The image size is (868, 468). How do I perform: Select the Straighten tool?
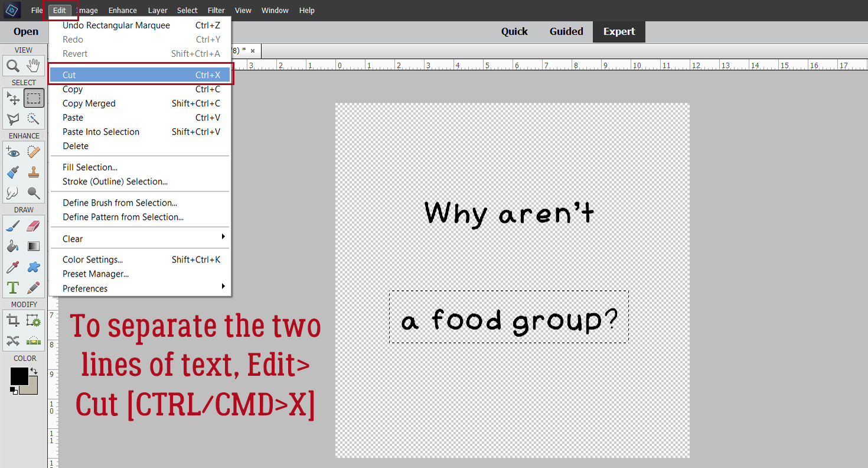(x=34, y=341)
